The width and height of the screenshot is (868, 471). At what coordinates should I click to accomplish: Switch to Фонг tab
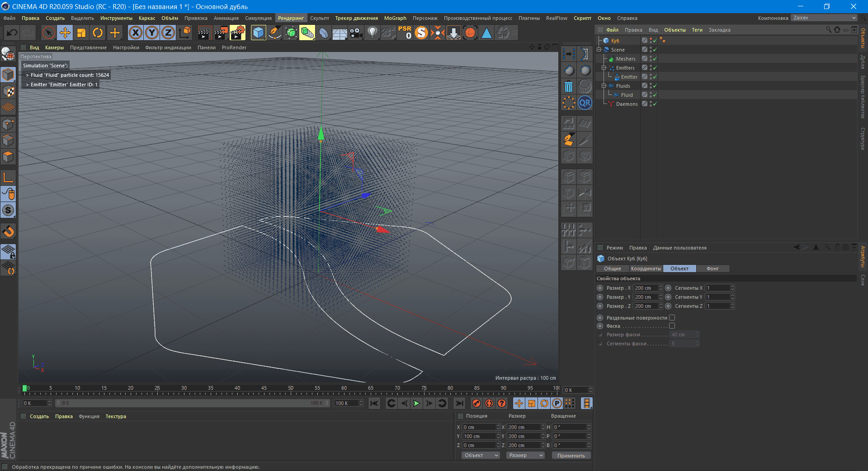[713, 268]
